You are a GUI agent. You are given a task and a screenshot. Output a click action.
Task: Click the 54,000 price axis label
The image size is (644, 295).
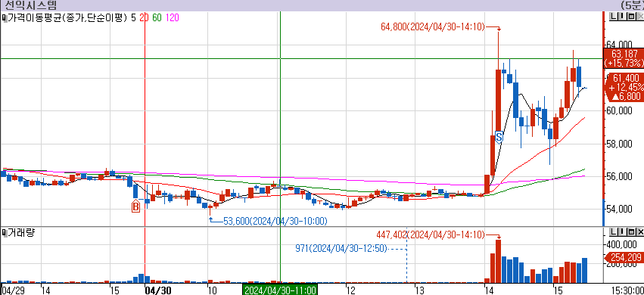pyautogui.click(x=619, y=210)
